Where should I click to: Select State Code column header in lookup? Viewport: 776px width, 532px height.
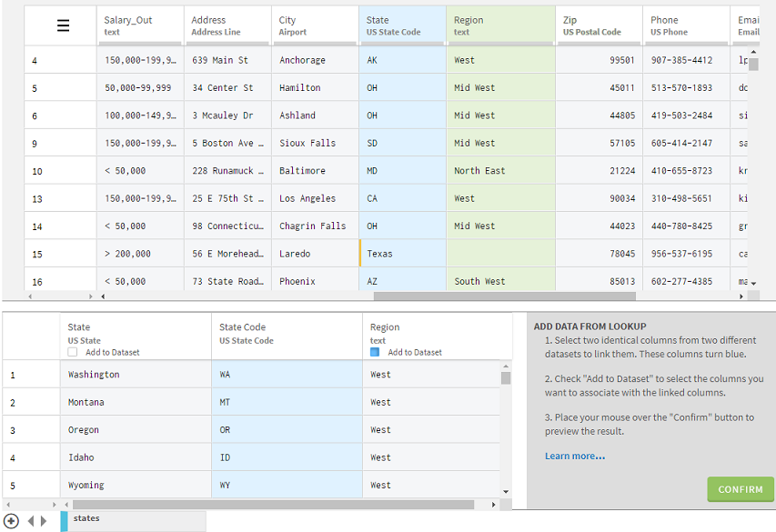pyautogui.click(x=287, y=333)
